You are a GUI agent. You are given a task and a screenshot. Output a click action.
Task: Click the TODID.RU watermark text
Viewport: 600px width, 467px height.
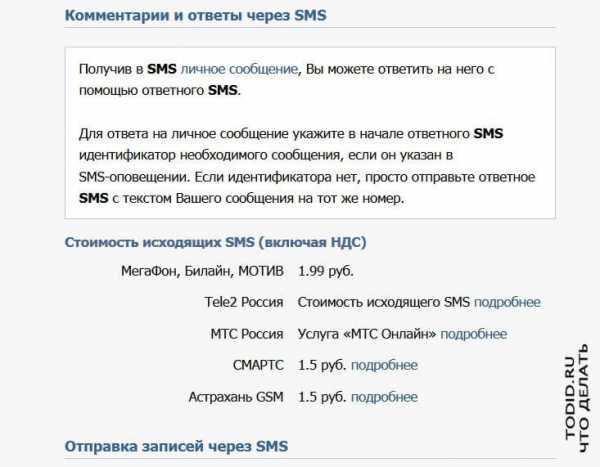coord(570,398)
